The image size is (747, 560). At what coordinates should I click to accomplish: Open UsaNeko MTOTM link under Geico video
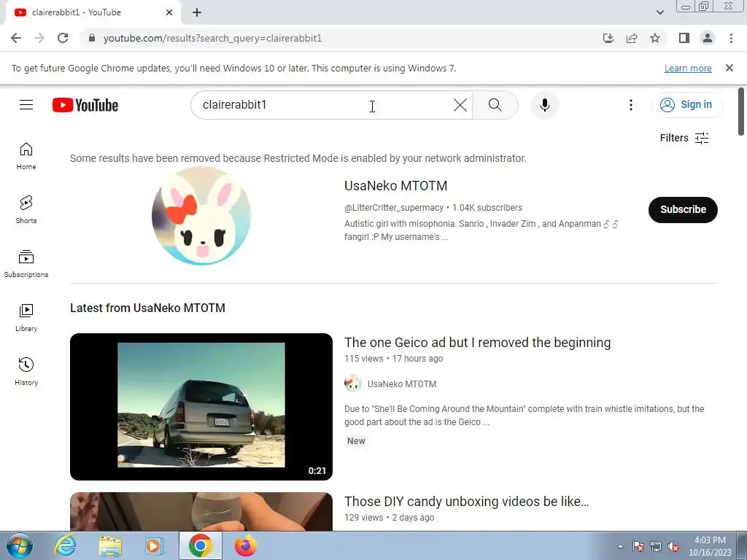(402, 384)
